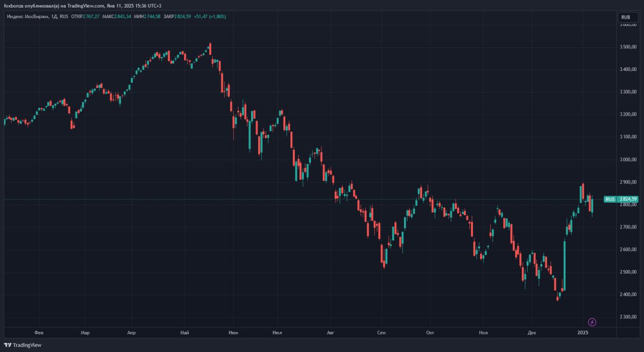Image resolution: width=644 pixels, height=352 pixels.
Task: Click the Дек label on time axis
Action: pos(532,333)
